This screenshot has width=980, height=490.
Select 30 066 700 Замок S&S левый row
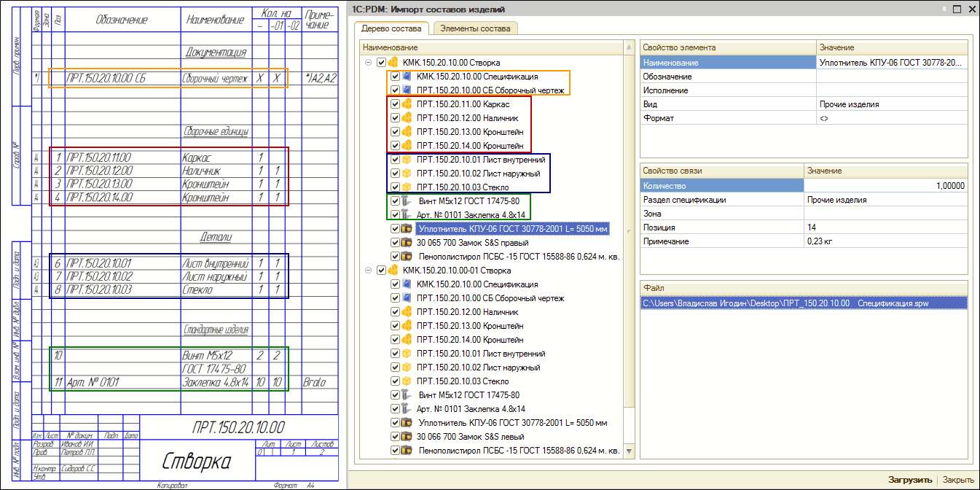471,436
